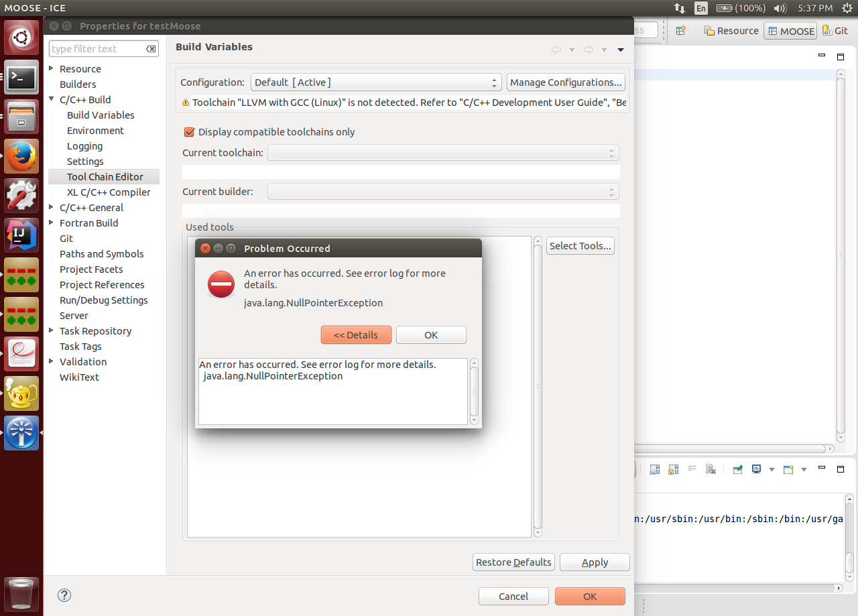This screenshot has height=616, width=858.
Task: Open the blue starburst ICE dock icon
Action: pos(21,433)
